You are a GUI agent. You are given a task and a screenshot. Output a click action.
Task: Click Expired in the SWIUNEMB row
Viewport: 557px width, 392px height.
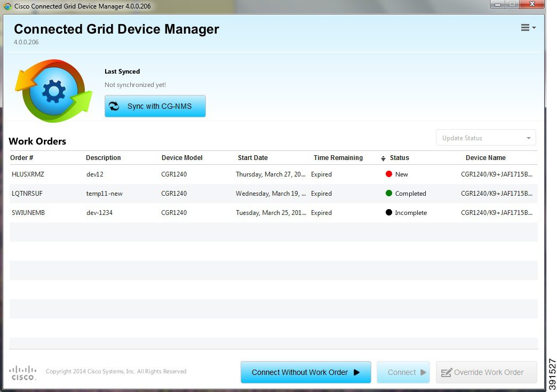(x=322, y=213)
